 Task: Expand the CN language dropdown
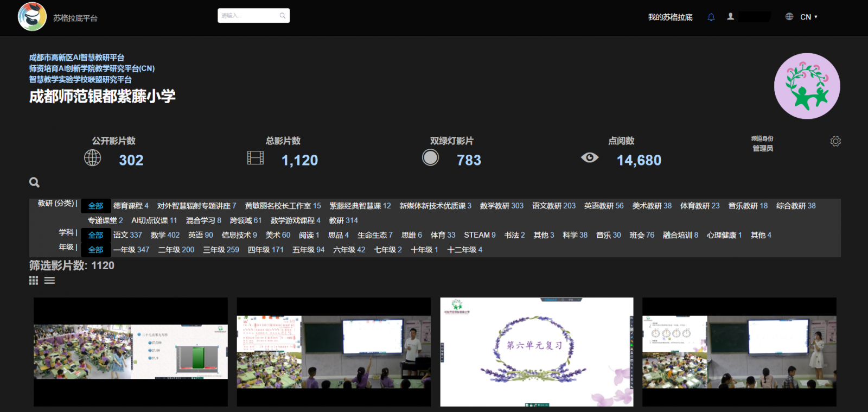[809, 17]
